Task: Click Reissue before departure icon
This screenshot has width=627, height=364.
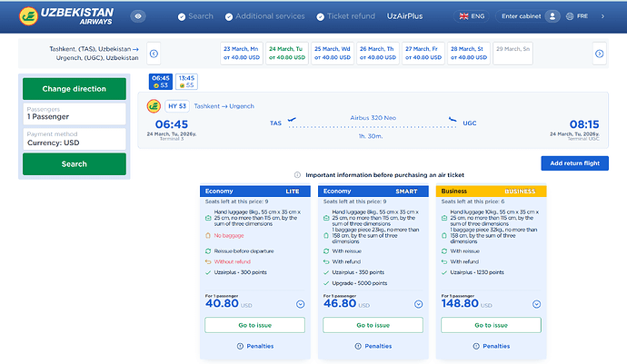Action: pyautogui.click(x=208, y=251)
